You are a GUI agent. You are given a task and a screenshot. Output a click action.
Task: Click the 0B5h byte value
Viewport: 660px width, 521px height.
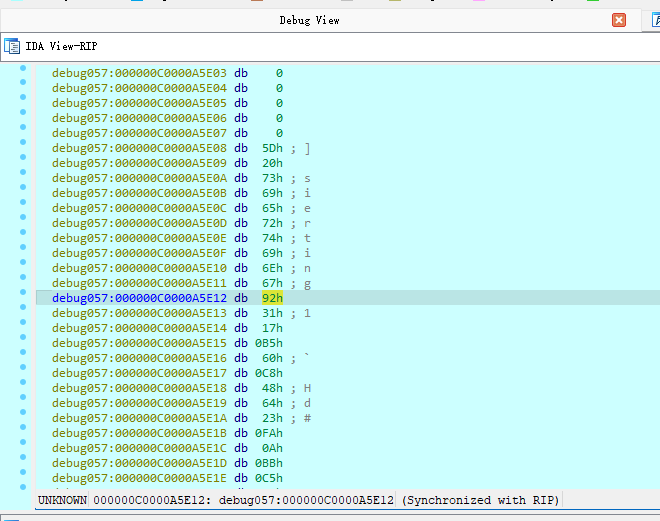[x=269, y=343]
